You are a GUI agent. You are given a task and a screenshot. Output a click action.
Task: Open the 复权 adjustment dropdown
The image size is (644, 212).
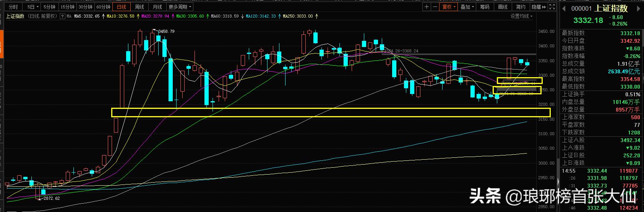[x=448, y=7]
